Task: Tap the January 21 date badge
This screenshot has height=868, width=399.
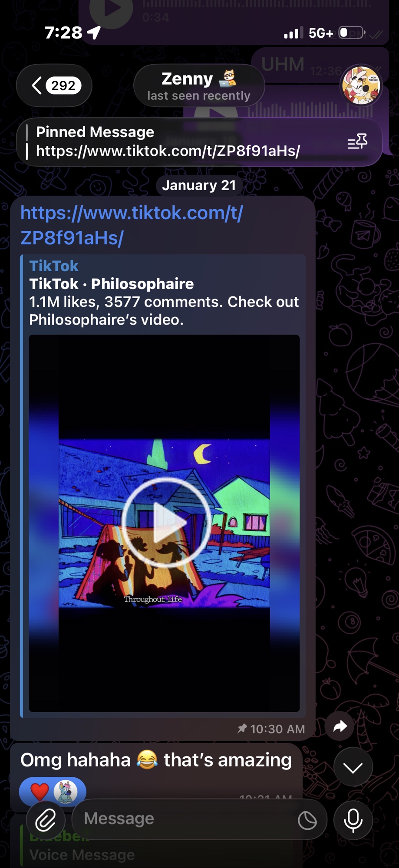Action: point(199,185)
